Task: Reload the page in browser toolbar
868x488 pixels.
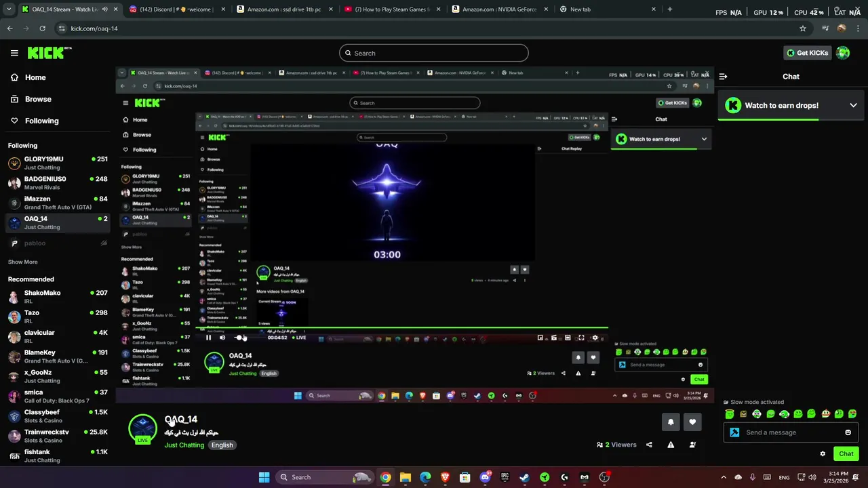Action: click(x=42, y=28)
